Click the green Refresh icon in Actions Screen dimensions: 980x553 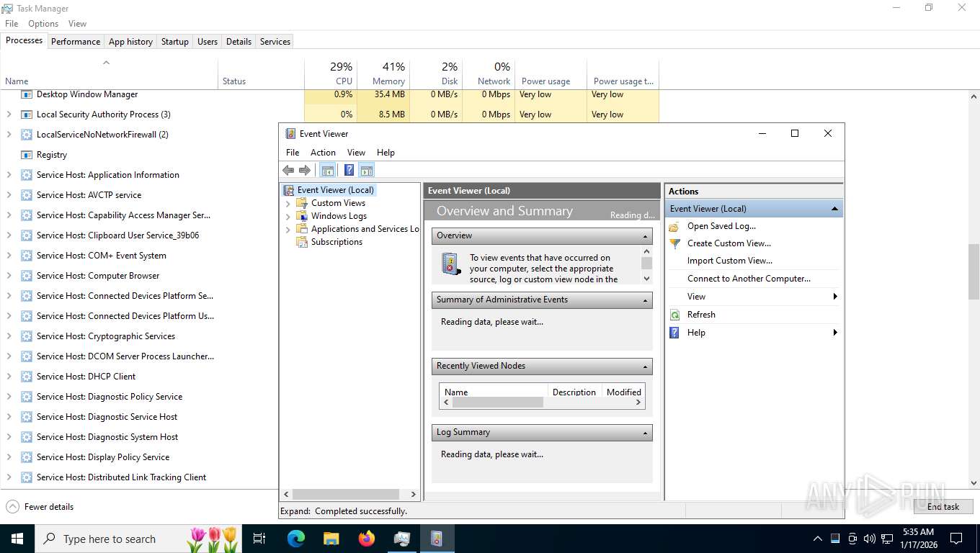point(674,315)
